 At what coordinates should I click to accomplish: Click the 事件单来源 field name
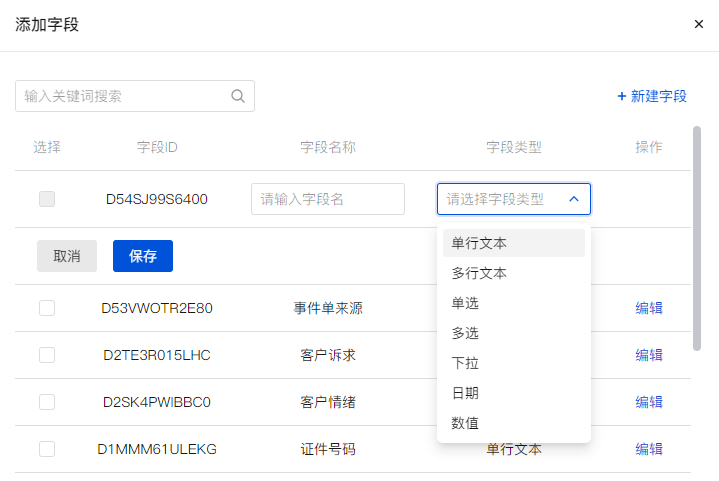328,308
